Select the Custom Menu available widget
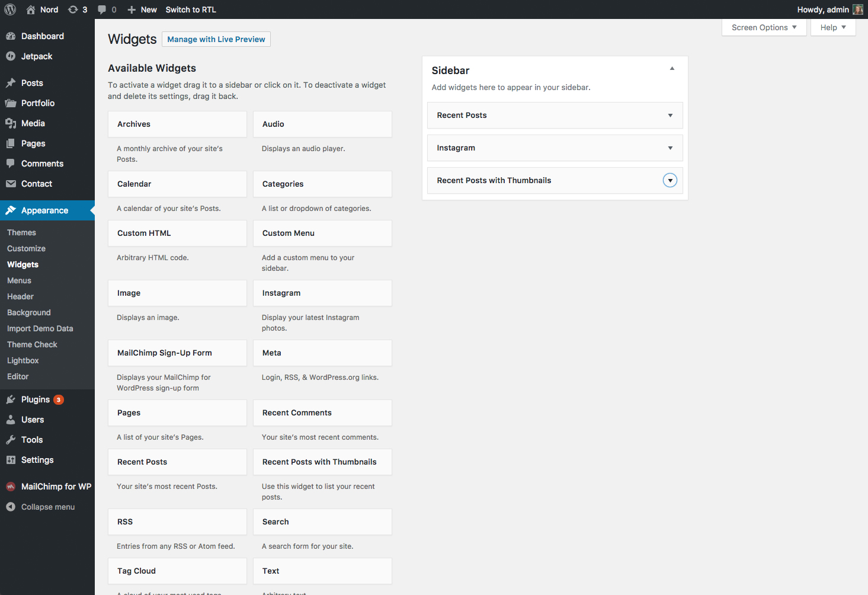868x595 pixels. [x=322, y=233]
